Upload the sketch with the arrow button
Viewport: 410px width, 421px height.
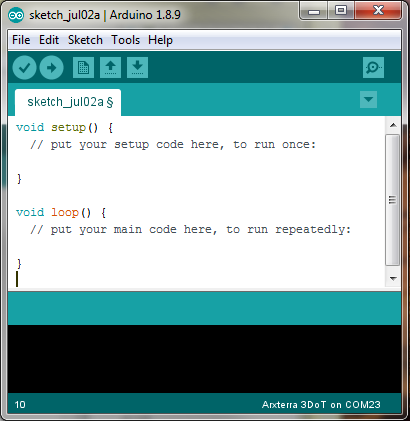[51, 68]
